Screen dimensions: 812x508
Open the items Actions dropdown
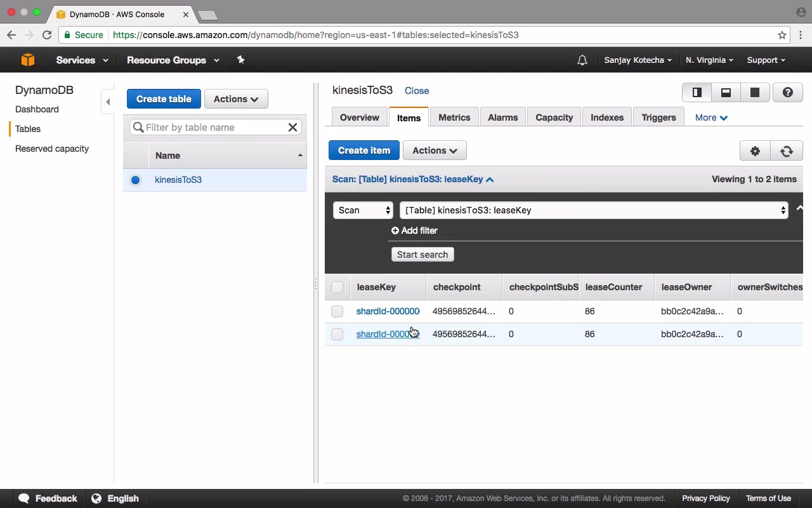pyautogui.click(x=435, y=150)
